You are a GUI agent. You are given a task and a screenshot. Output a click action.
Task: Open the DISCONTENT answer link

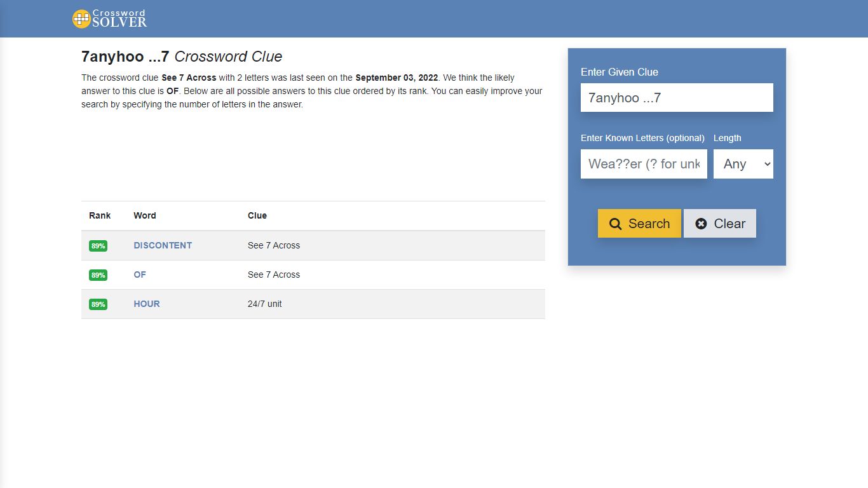click(163, 245)
